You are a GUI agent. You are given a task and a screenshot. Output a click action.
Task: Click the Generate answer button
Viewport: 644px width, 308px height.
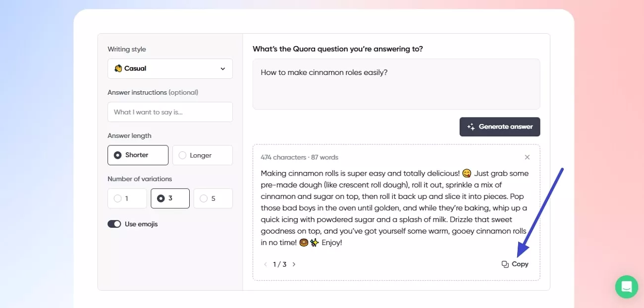499,127
